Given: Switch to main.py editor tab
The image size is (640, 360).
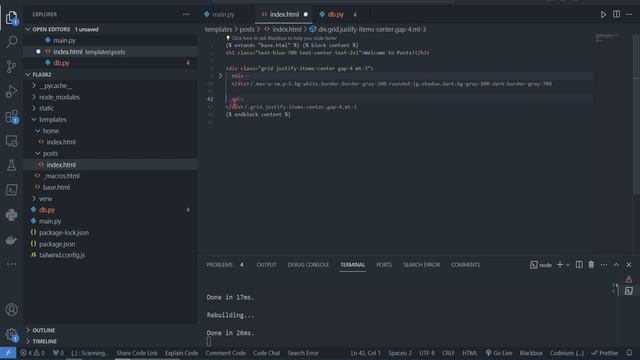Looking at the screenshot, I should (223, 14).
